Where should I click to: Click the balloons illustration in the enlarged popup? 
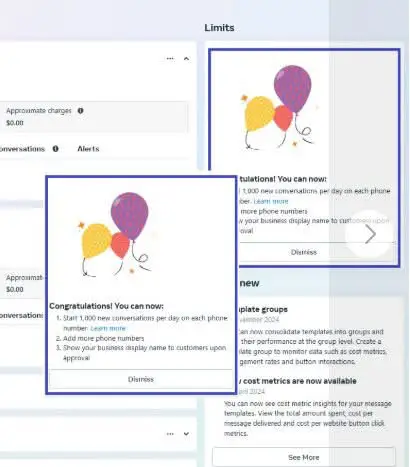click(x=116, y=234)
